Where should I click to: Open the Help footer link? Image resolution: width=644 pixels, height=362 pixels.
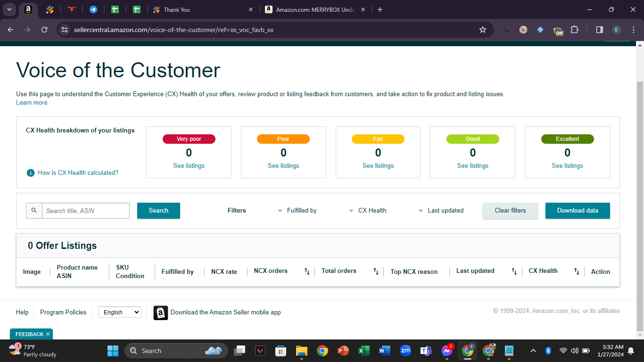(22, 312)
